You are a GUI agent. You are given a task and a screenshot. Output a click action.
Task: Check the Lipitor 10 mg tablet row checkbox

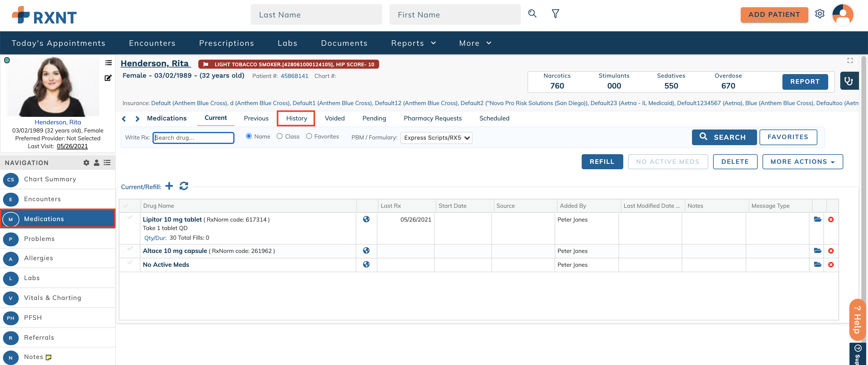(130, 217)
